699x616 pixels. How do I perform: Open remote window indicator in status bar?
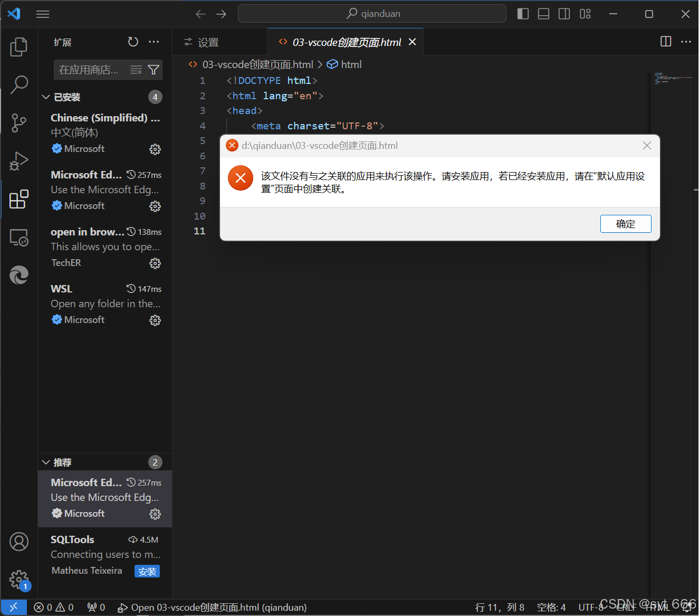coord(14,608)
